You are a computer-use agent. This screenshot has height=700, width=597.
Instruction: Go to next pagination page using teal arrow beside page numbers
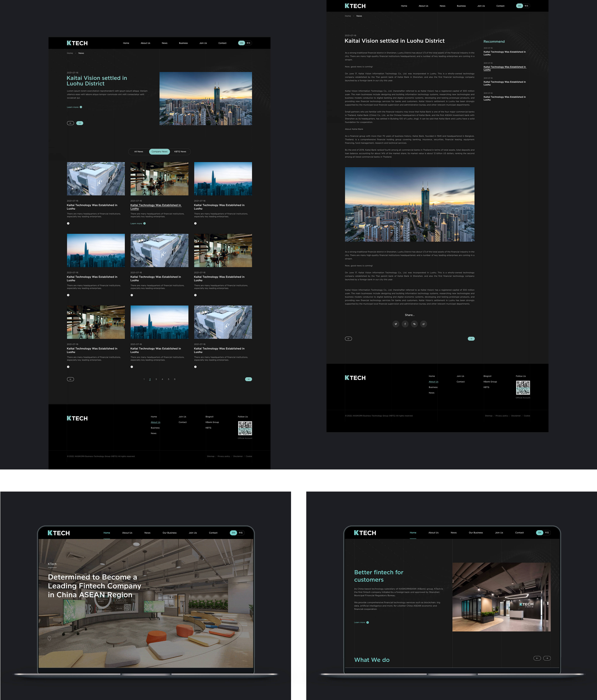coord(249,379)
